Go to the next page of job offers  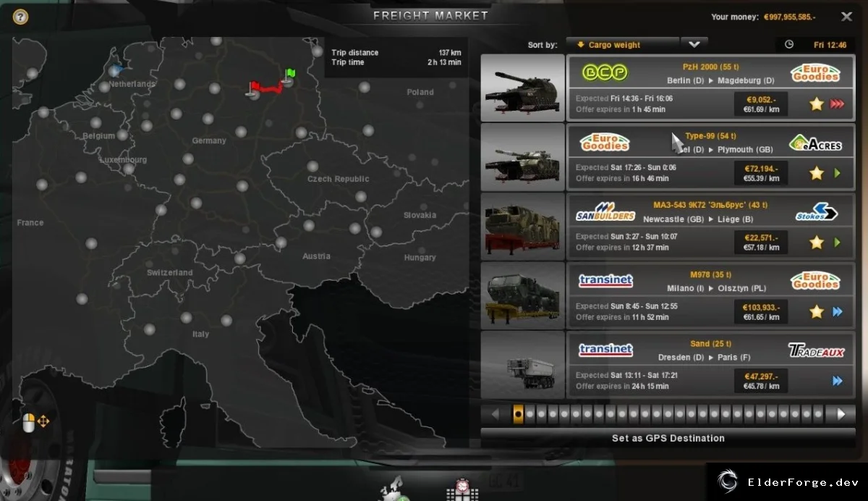point(841,414)
